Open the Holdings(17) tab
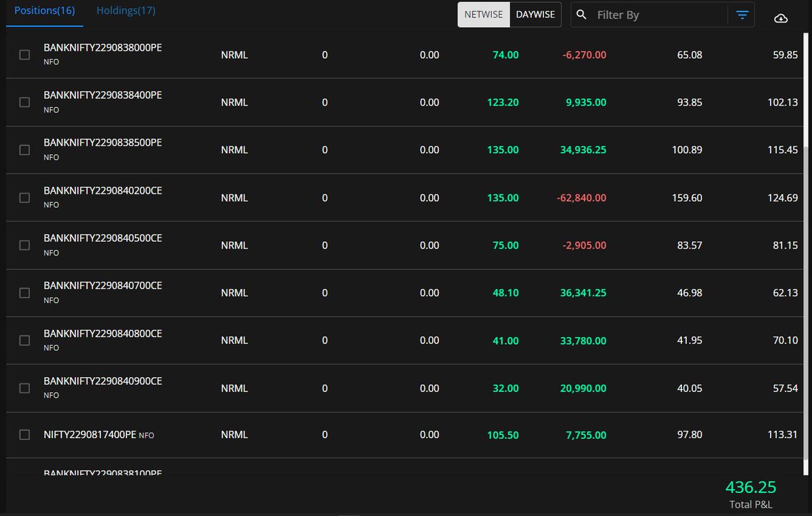 (x=126, y=11)
